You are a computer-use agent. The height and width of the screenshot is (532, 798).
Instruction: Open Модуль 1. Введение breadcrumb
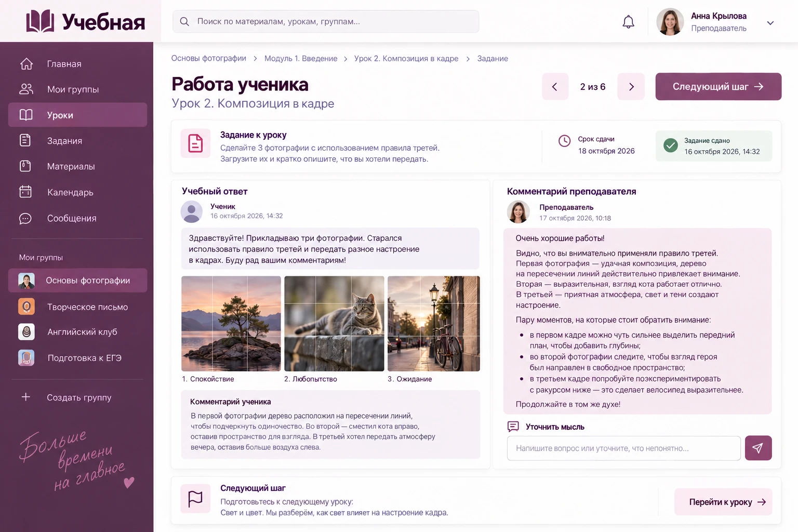[x=301, y=59]
